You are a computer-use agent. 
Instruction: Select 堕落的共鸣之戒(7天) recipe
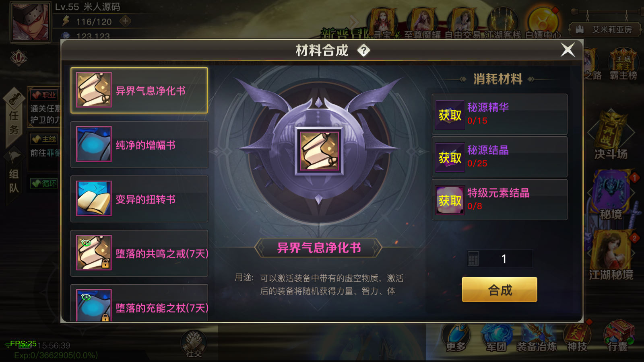[139, 253]
